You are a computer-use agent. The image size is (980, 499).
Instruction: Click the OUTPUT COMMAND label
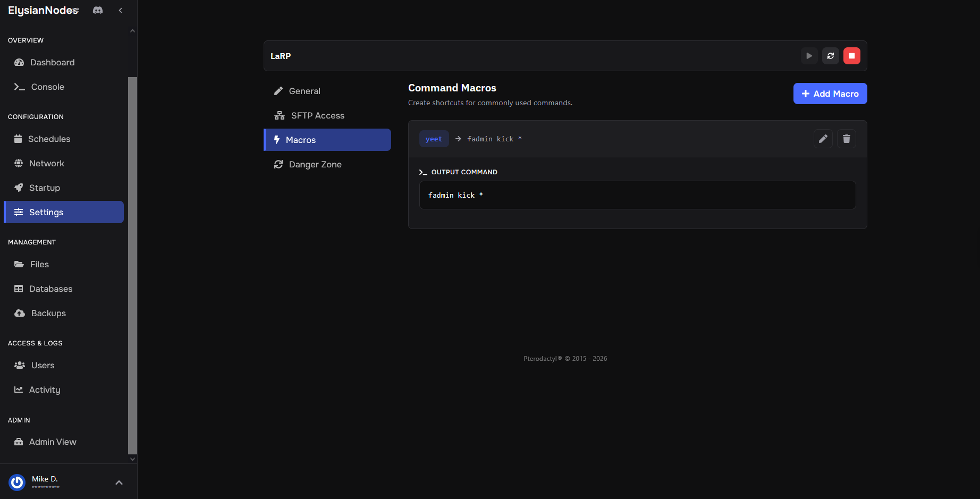point(464,172)
